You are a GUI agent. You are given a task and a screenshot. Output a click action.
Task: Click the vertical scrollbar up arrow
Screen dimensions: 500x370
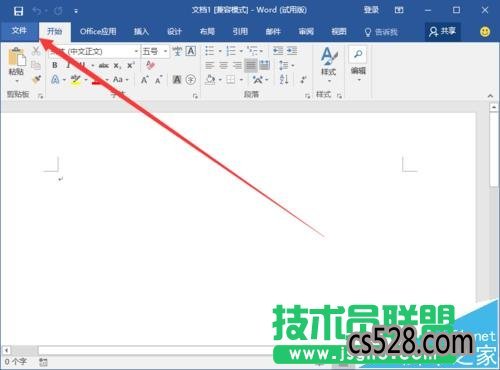point(494,107)
